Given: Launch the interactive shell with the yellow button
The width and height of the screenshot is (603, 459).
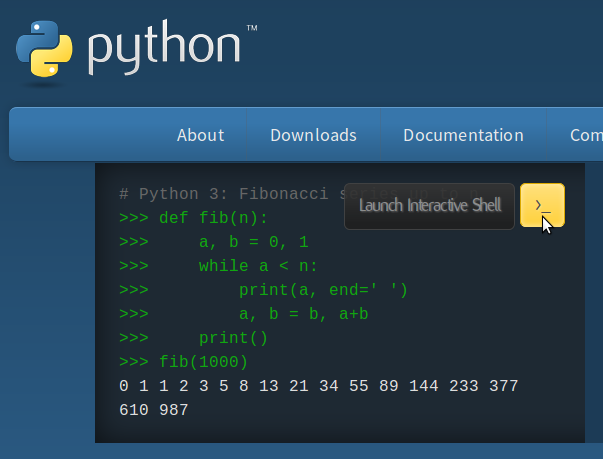Looking at the screenshot, I should click(542, 205).
